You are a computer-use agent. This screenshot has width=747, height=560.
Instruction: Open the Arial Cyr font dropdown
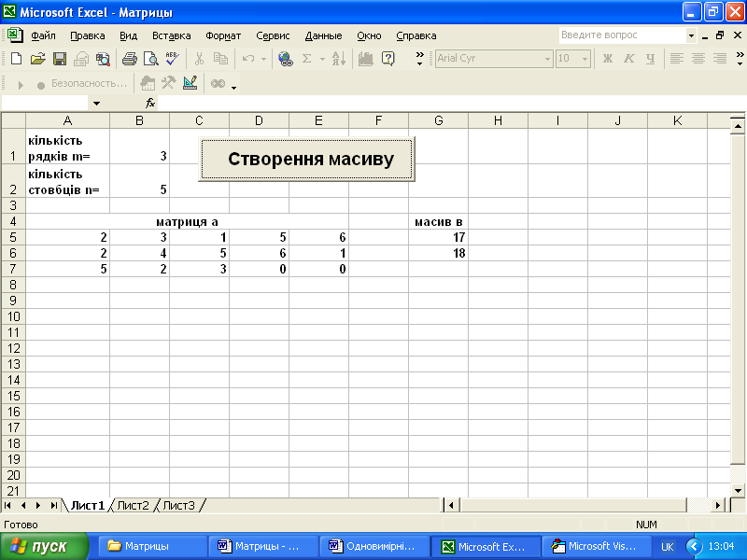[x=547, y=59]
